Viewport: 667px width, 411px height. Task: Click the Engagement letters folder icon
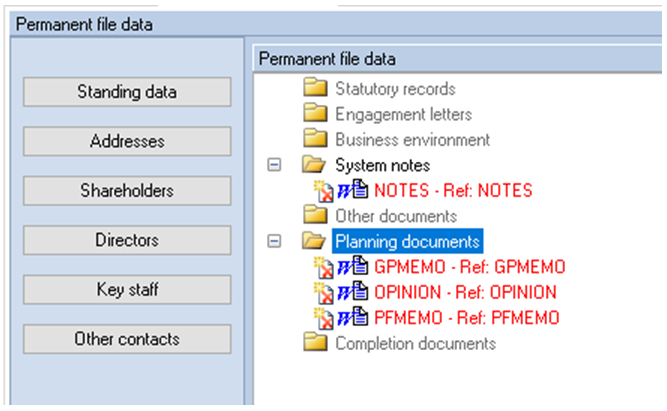coord(315,113)
